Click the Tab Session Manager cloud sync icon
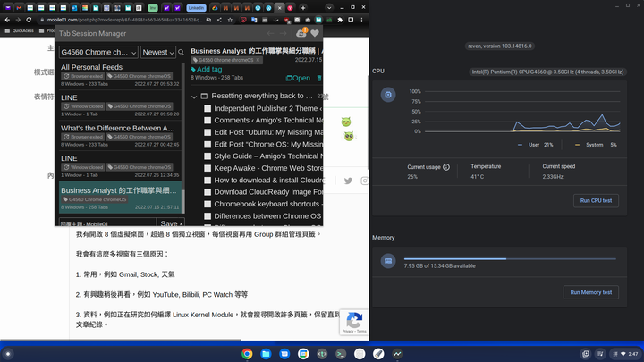Image resolution: width=644 pixels, height=362 pixels. click(301, 33)
